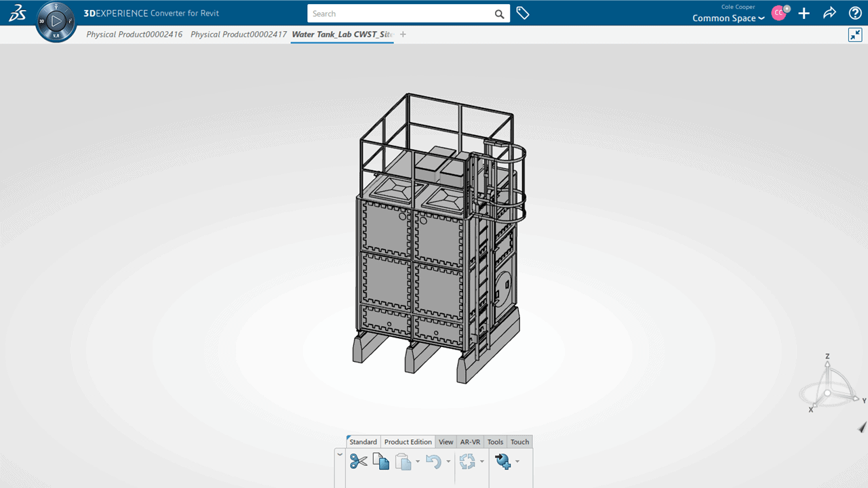This screenshot has height=488, width=868.
Task: Click the Update refresh arrows icon
Action: (x=467, y=462)
